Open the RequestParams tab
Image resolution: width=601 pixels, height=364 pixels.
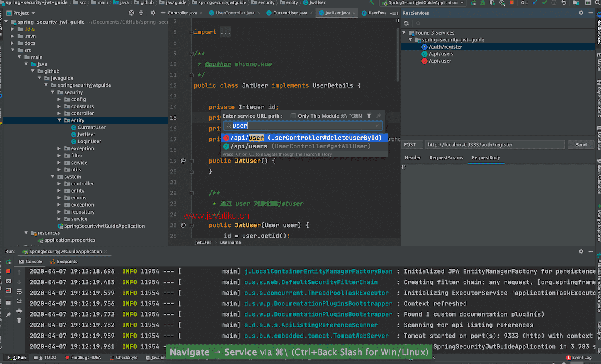[446, 158]
